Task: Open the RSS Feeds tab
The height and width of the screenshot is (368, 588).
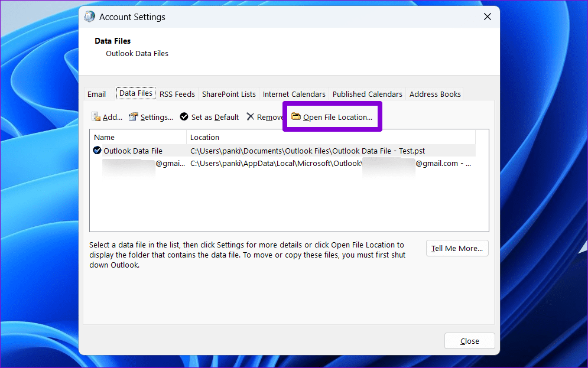Action: tap(177, 94)
